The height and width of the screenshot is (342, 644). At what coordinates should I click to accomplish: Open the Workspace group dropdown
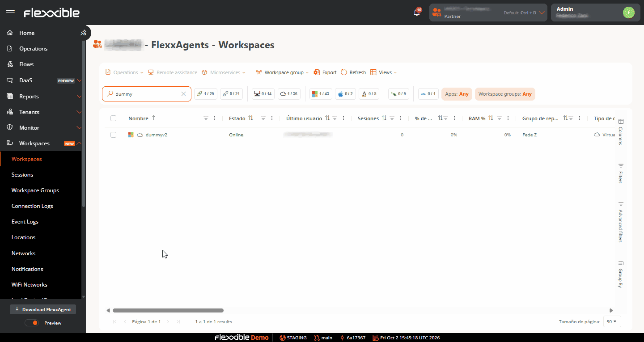pos(282,72)
